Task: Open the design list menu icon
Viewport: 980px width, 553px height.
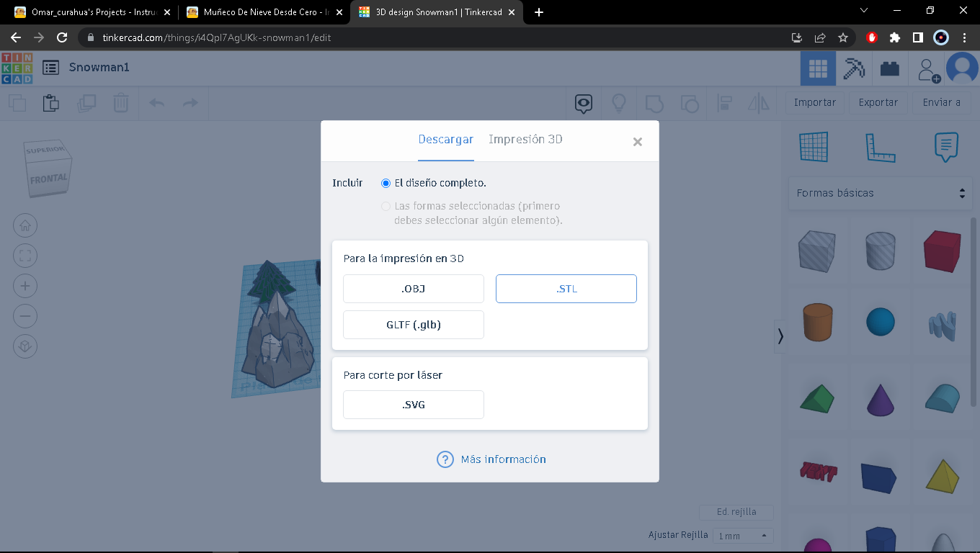Action: point(50,68)
